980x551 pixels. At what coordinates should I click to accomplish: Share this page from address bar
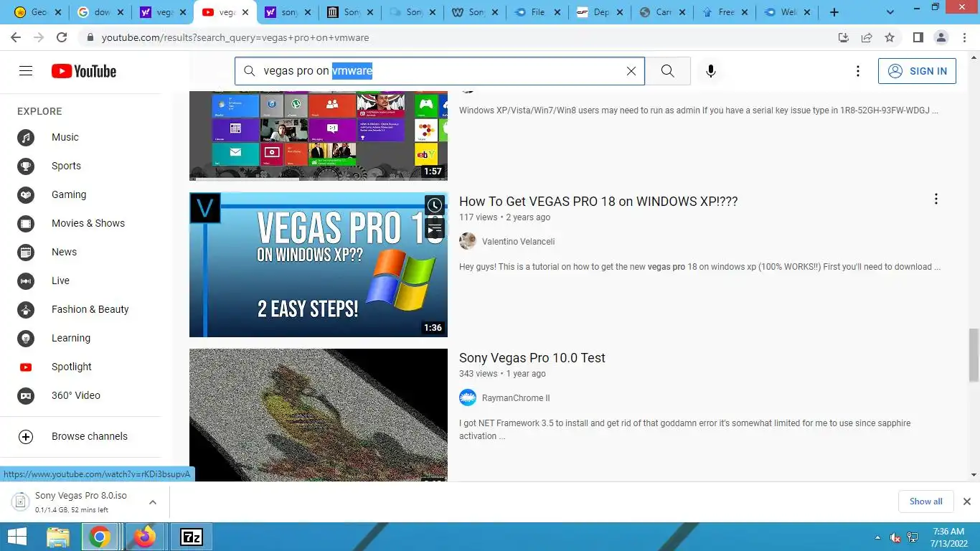pyautogui.click(x=867, y=37)
